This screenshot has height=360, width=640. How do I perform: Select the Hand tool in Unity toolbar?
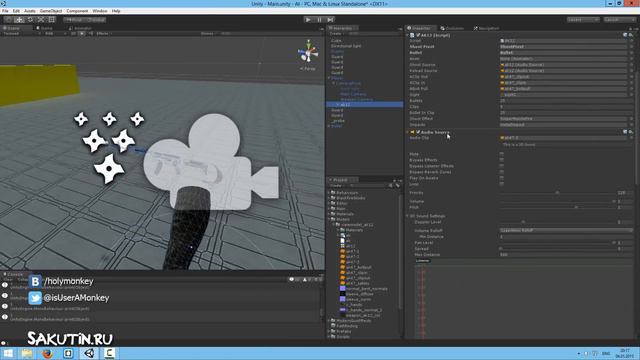pos(8,20)
